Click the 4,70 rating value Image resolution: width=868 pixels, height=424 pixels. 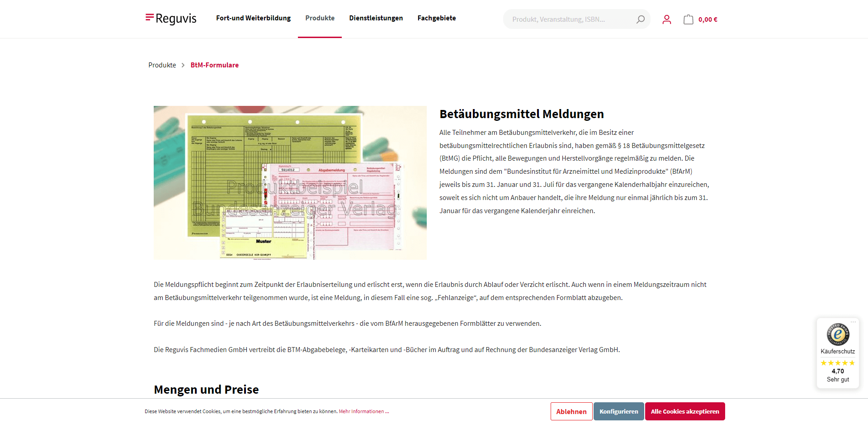click(838, 371)
